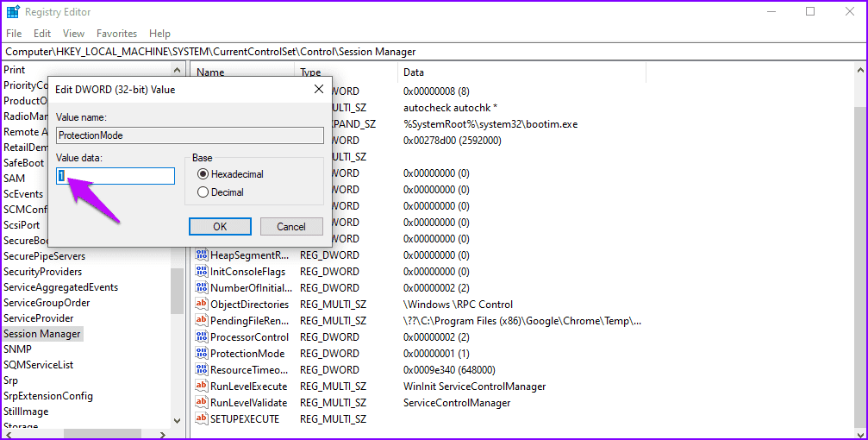The height and width of the screenshot is (440, 868).
Task: Open the File menu
Action: tap(14, 34)
